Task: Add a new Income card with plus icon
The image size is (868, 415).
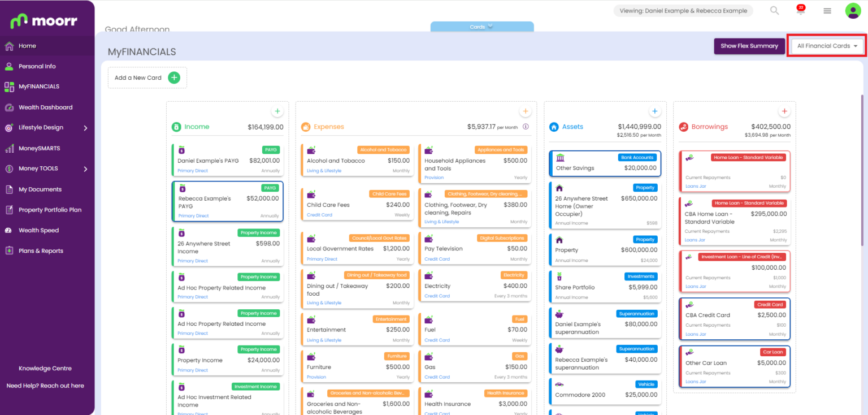Action: 277,111
